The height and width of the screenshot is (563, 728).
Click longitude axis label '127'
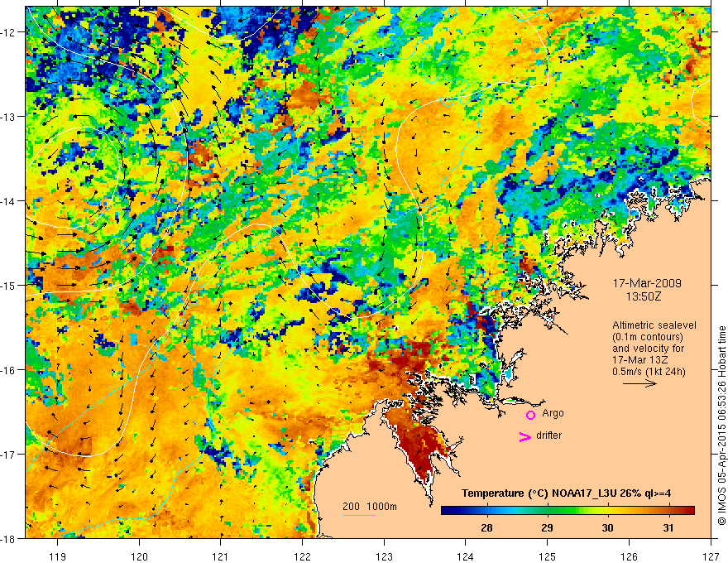(711, 556)
